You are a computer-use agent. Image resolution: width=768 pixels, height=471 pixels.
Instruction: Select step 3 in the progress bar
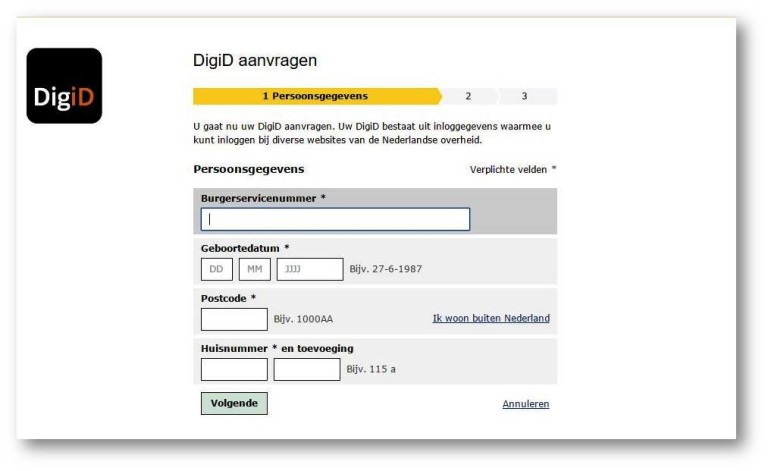(526, 96)
